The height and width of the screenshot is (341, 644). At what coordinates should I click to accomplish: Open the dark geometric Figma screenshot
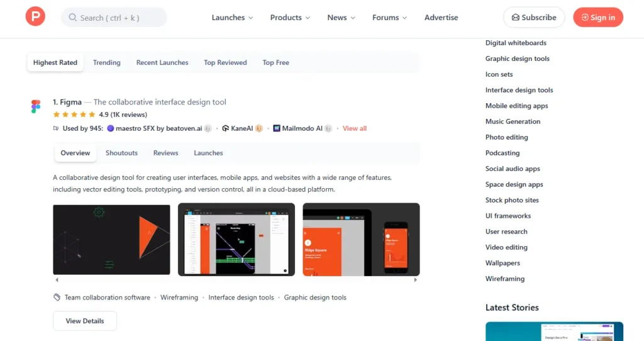click(x=111, y=240)
